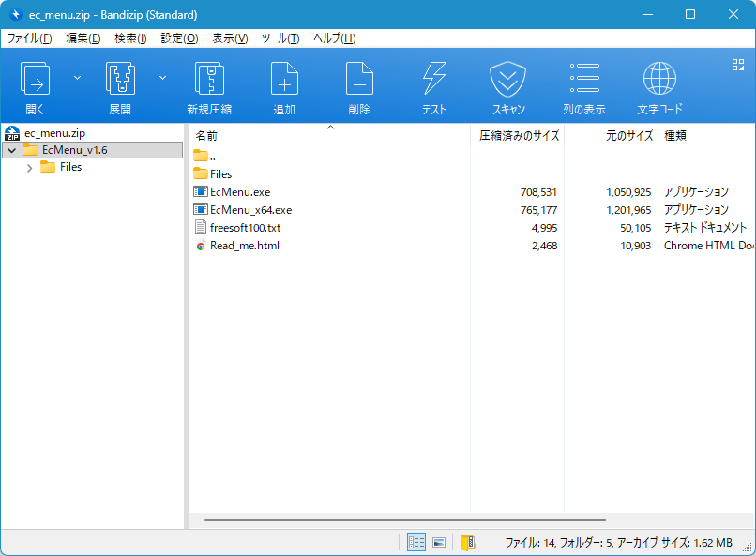Click original size 1,201,965 cell
Image resolution: width=756 pixels, height=556 pixels.
pos(628,210)
